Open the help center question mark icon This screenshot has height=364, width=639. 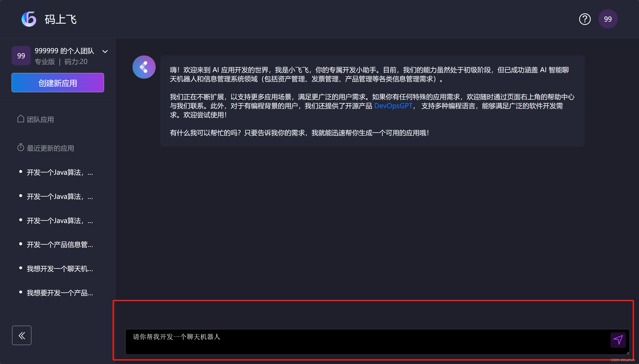(x=585, y=19)
